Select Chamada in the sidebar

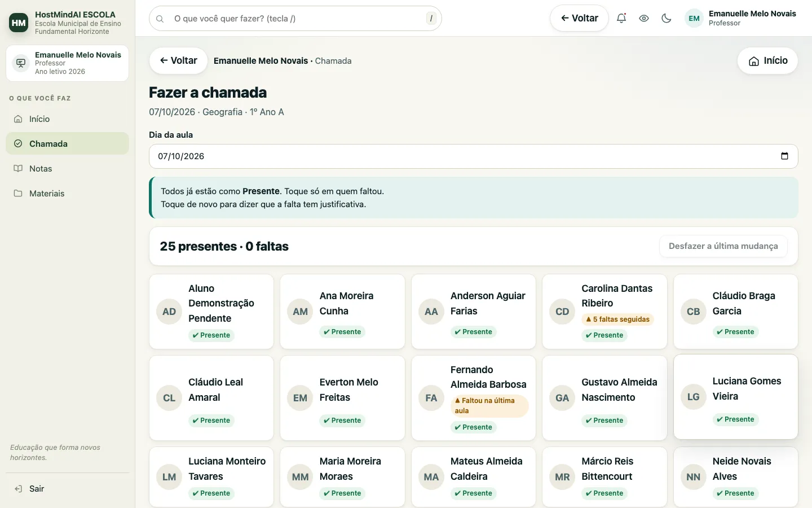[x=67, y=144]
